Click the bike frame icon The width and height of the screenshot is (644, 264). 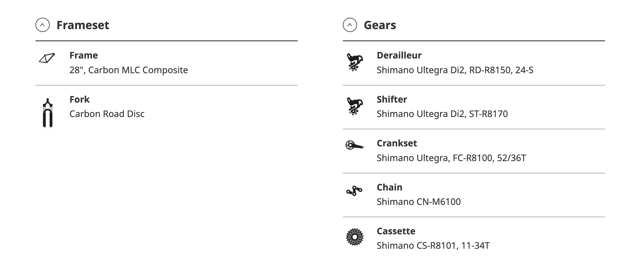click(x=47, y=58)
